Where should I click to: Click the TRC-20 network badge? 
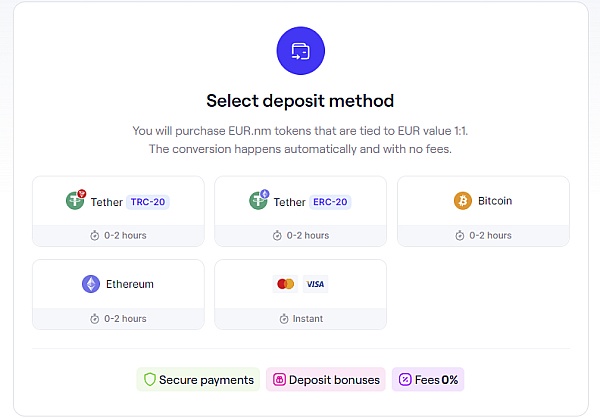[x=148, y=202]
